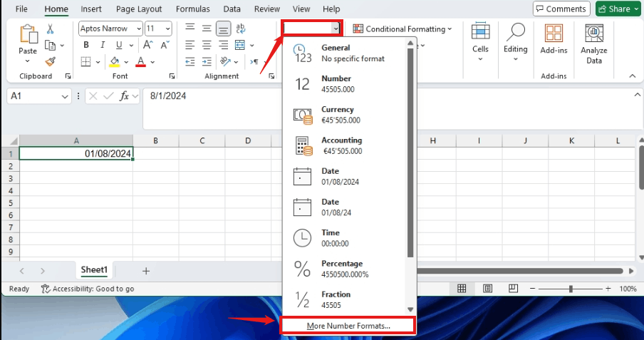
Task: Select the Format Painter brush
Action: click(50, 62)
